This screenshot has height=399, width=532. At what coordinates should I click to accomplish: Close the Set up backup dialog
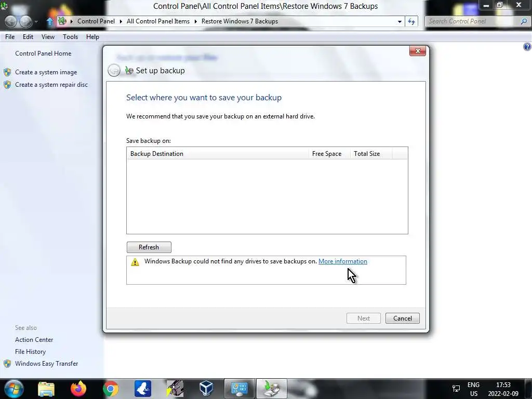coord(418,51)
